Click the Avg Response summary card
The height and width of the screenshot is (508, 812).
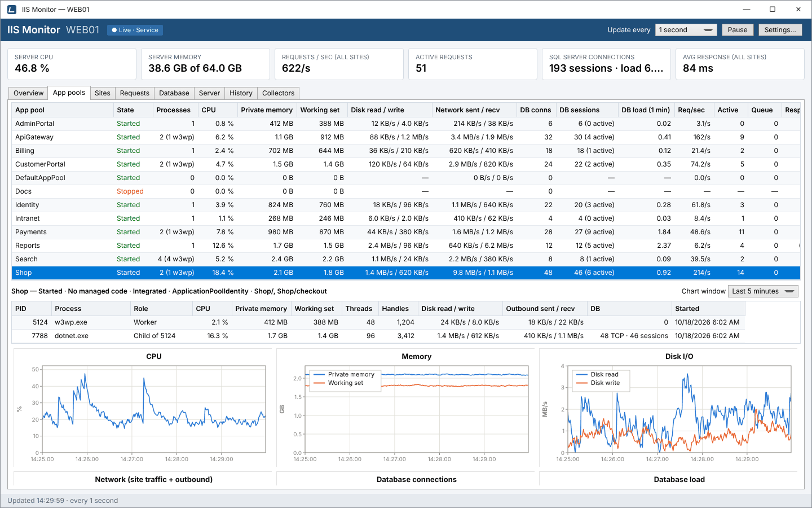(740, 64)
